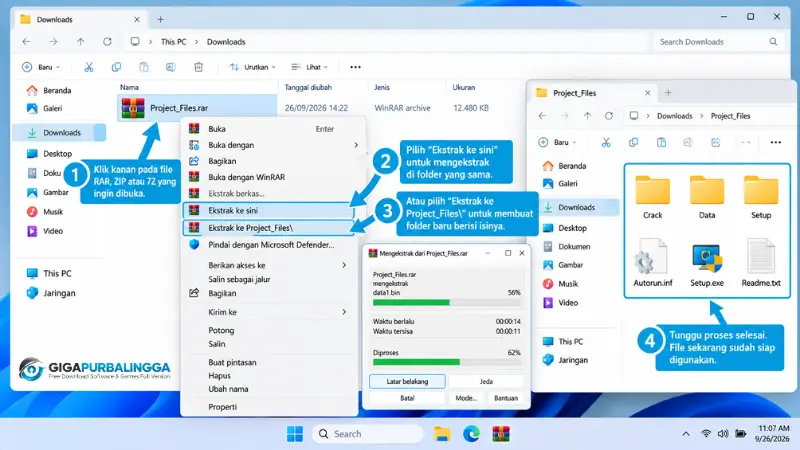Viewport: 800px width, 450px height.
Task: Click Copy icon in Project_Files window toolbar
Action: coord(633,142)
